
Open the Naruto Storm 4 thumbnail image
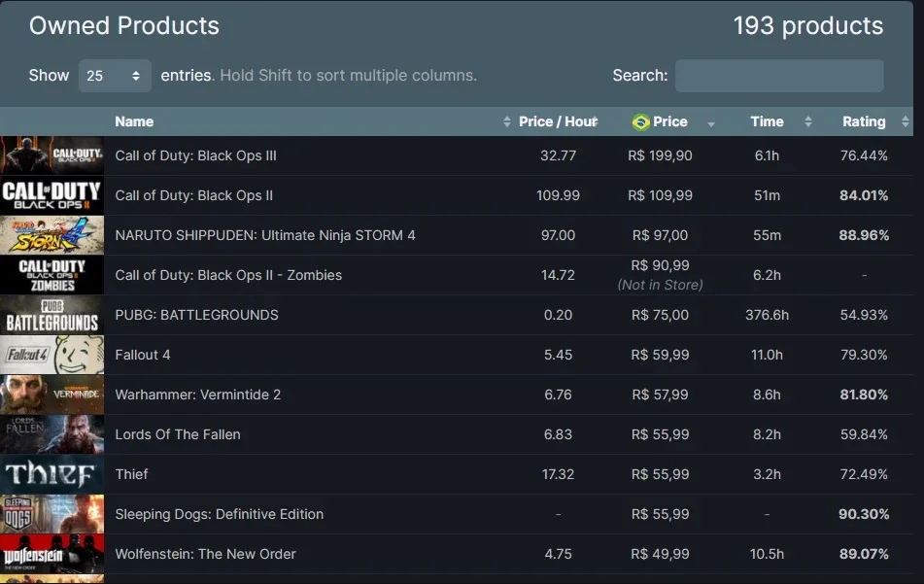(51, 235)
